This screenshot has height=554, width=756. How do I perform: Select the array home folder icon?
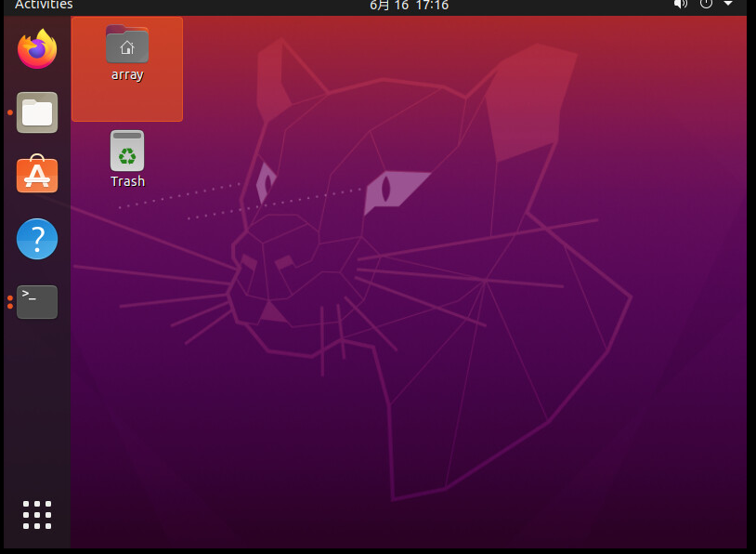tap(127, 45)
